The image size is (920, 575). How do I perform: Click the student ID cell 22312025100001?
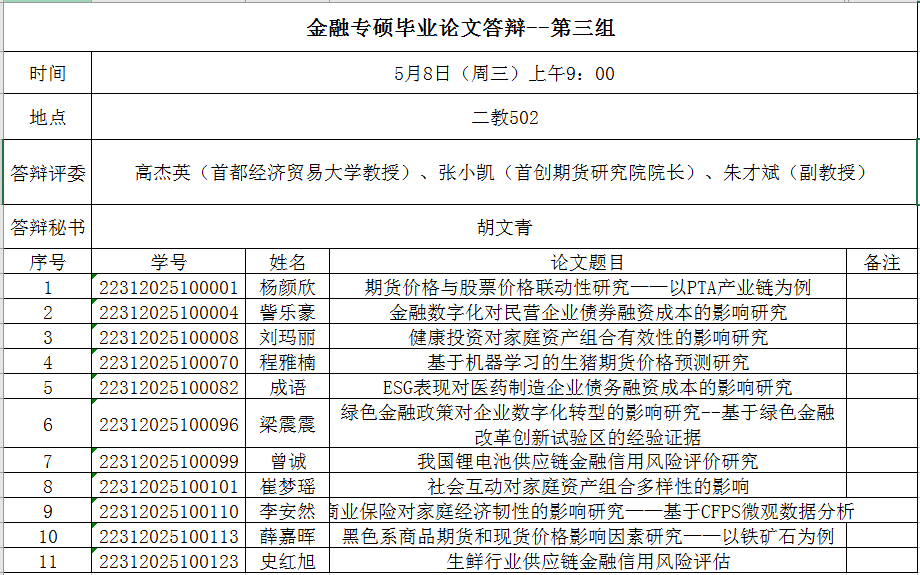coord(168,287)
